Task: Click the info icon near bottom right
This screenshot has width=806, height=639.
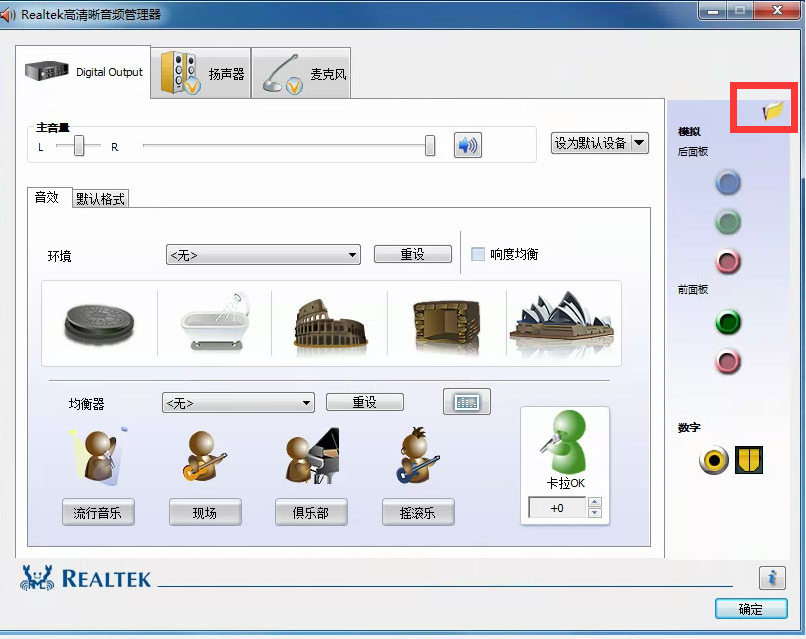Action: tap(771, 577)
